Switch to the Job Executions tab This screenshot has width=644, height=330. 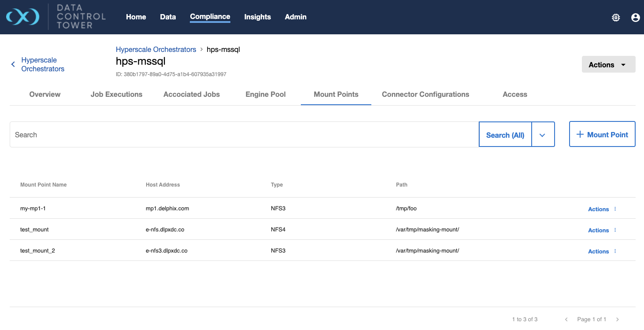click(x=116, y=94)
